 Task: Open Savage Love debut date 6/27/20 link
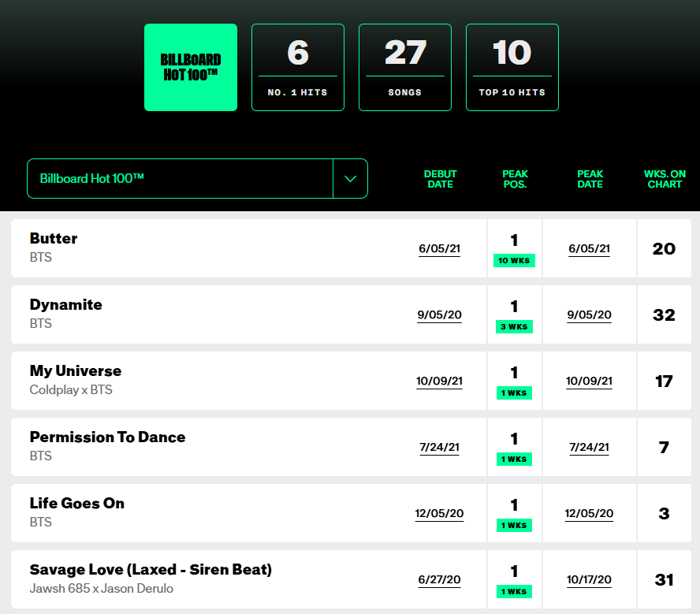(439, 580)
